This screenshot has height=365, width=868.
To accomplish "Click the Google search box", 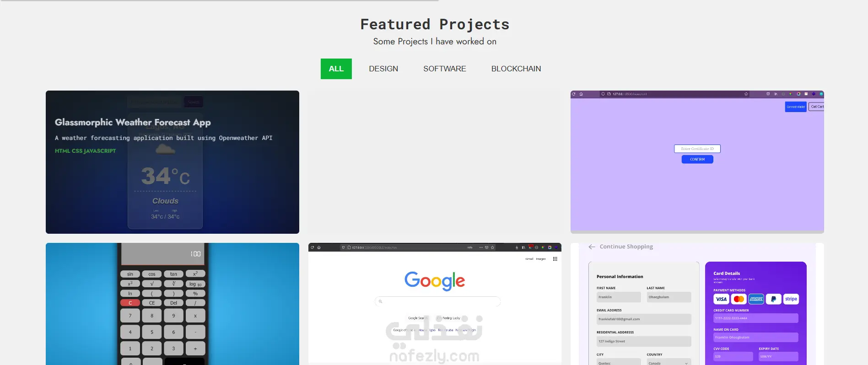I will tap(437, 301).
